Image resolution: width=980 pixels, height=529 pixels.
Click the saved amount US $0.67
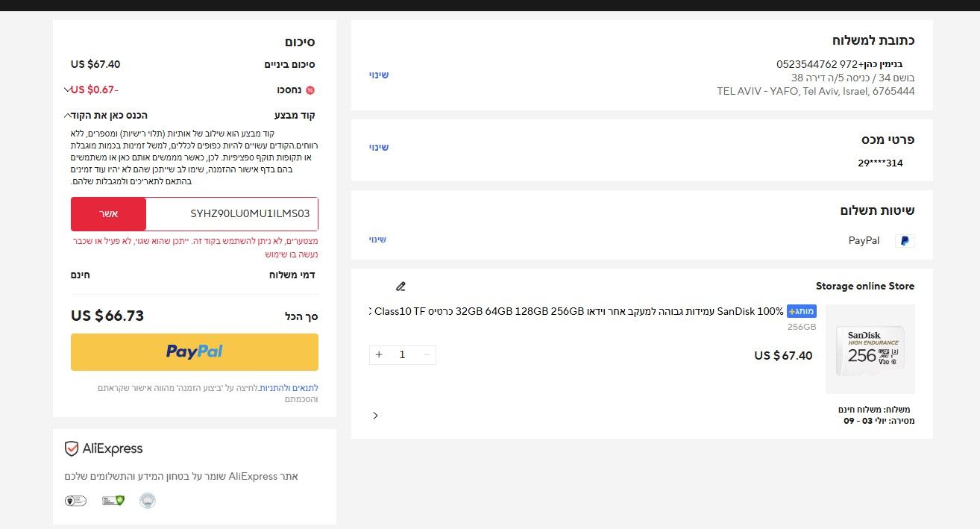(95, 90)
